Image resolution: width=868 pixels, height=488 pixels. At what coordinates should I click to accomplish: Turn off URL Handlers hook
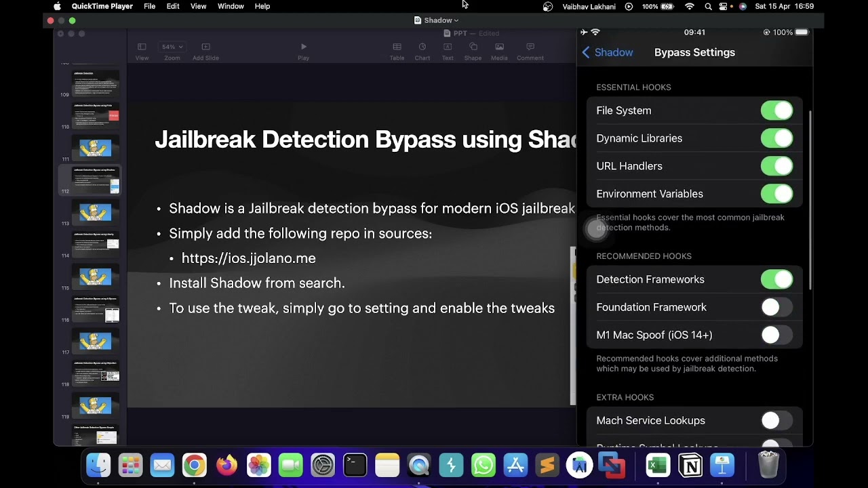pos(776,166)
